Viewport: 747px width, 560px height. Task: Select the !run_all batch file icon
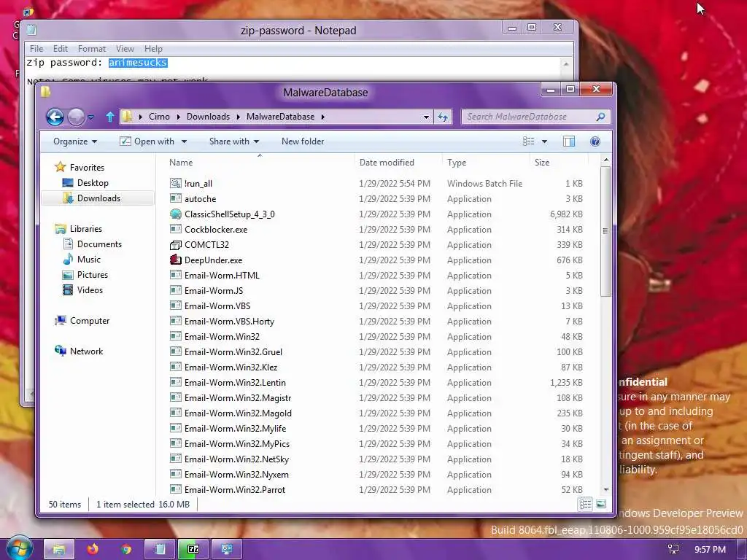(x=176, y=183)
